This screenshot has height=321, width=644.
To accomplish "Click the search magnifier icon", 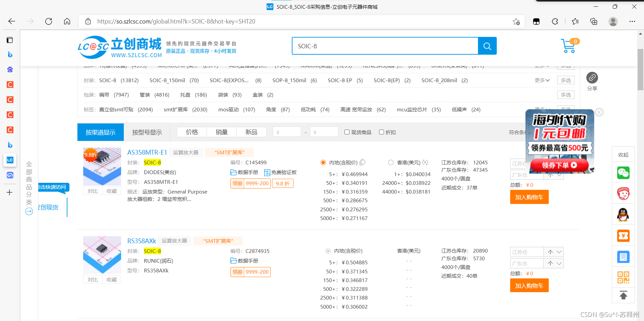I will 487,46.
